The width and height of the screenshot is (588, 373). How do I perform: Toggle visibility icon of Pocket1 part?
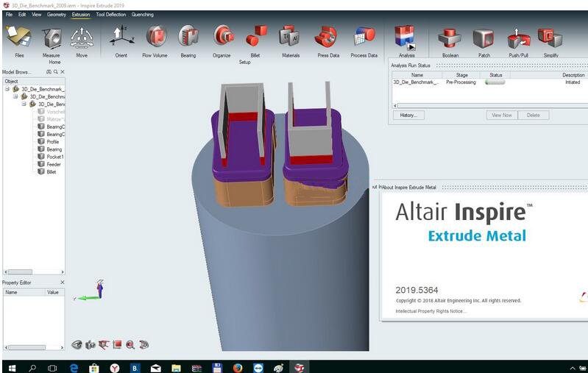41,156
